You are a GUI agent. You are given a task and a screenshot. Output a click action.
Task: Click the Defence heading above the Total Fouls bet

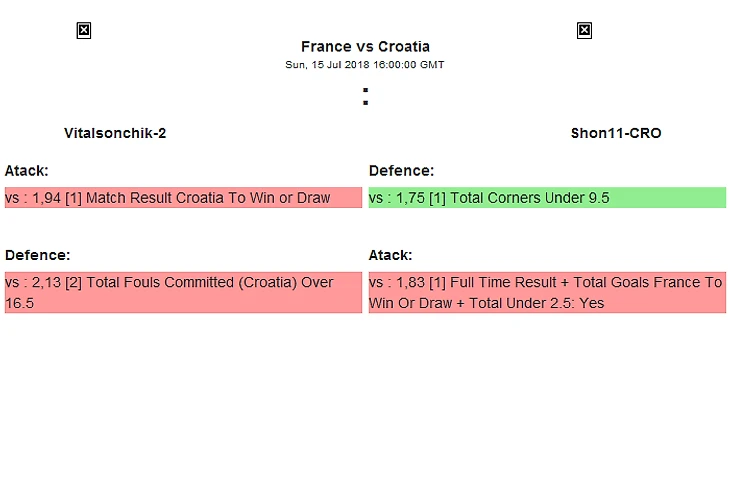(37, 256)
